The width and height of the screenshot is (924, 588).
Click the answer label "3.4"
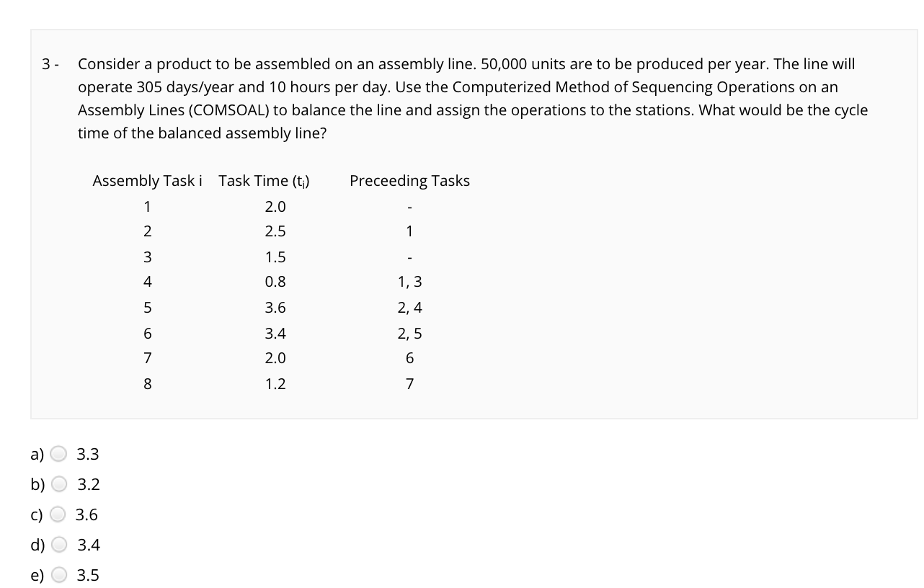pyautogui.click(x=88, y=545)
